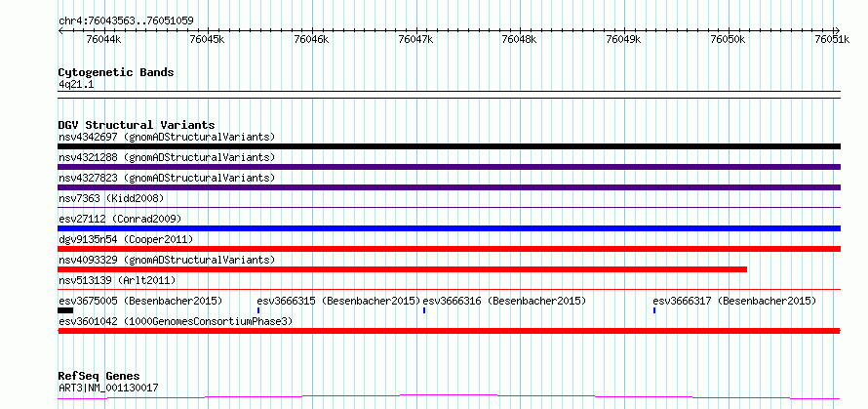868x409 pixels.
Task: Open the esv3666316 (Besenbacher2015) label
Action: (504, 301)
